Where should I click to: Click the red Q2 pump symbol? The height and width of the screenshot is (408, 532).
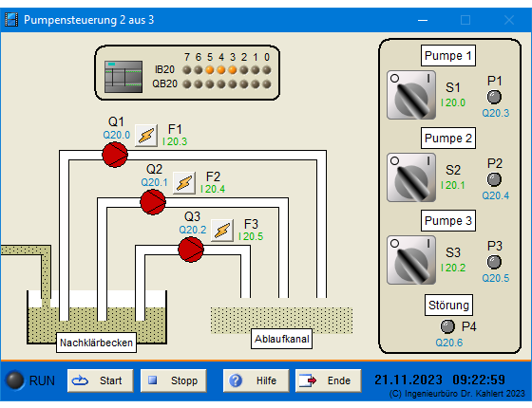(153, 202)
